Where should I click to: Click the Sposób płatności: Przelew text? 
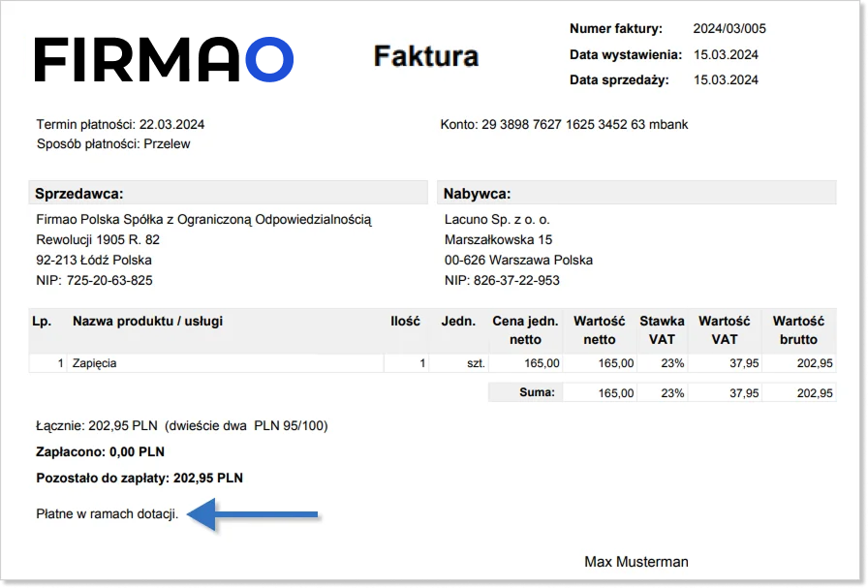point(113,143)
